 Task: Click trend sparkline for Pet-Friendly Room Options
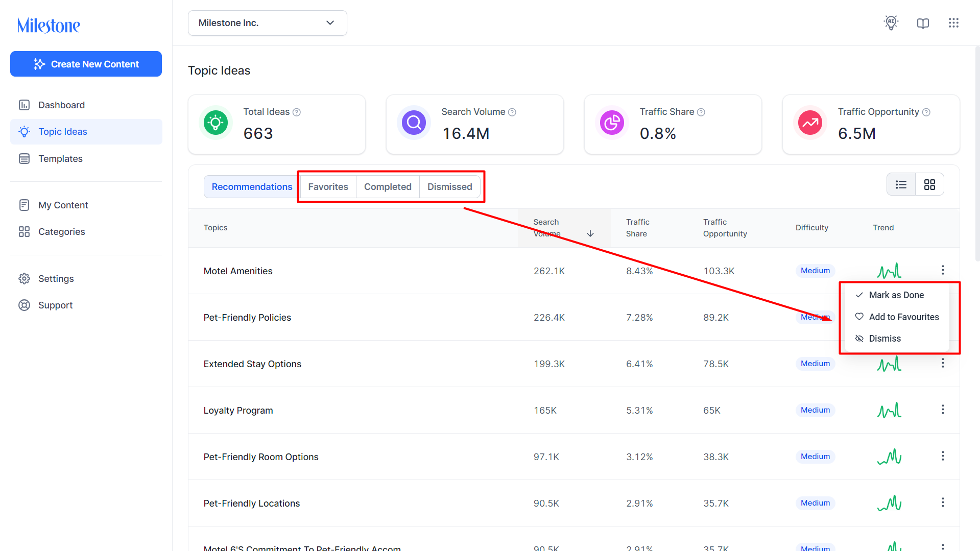click(890, 457)
